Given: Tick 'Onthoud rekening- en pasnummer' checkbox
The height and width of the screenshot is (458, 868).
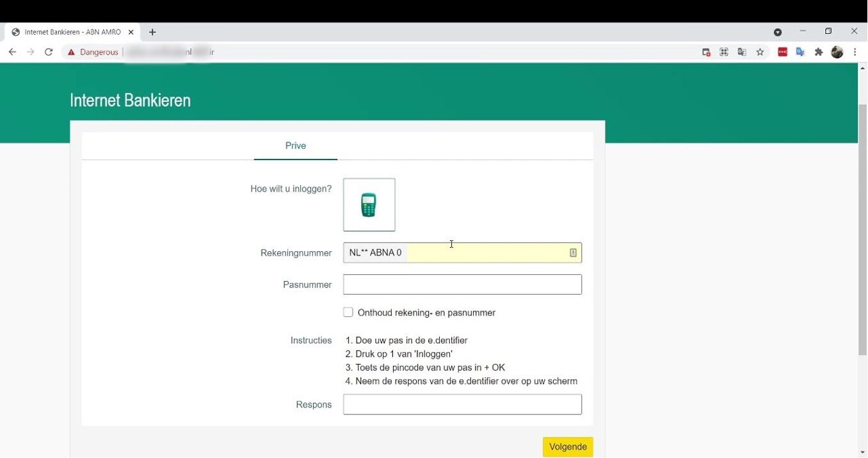Looking at the screenshot, I should [x=348, y=313].
